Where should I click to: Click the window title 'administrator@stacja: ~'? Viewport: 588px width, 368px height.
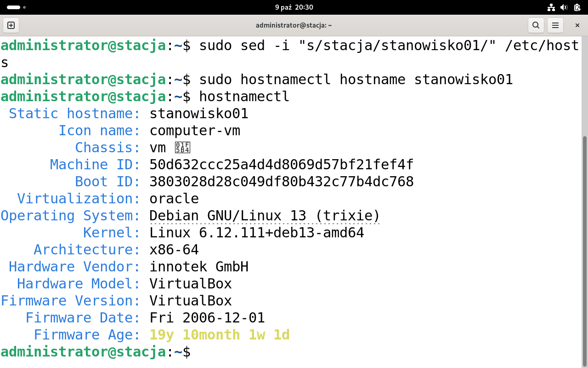294,25
